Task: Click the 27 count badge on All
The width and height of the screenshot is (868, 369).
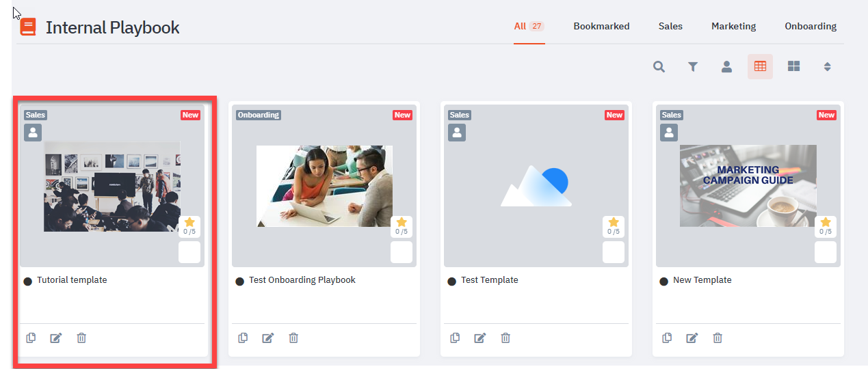Action: pos(537,26)
